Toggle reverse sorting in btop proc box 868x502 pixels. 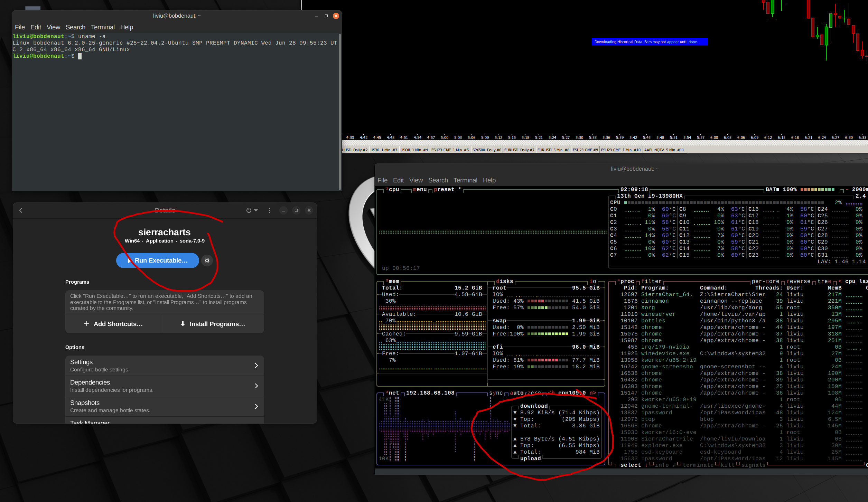799,281
